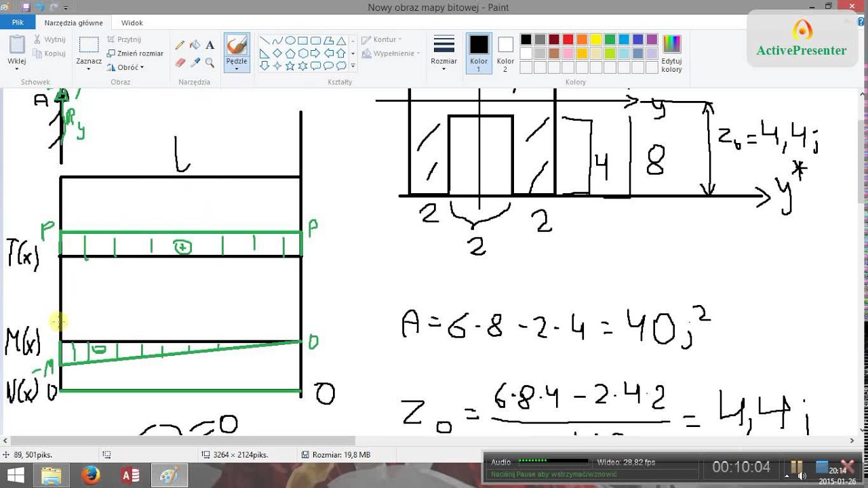
Task: Open the Zaznacz dropdown arrow
Action: click(89, 69)
